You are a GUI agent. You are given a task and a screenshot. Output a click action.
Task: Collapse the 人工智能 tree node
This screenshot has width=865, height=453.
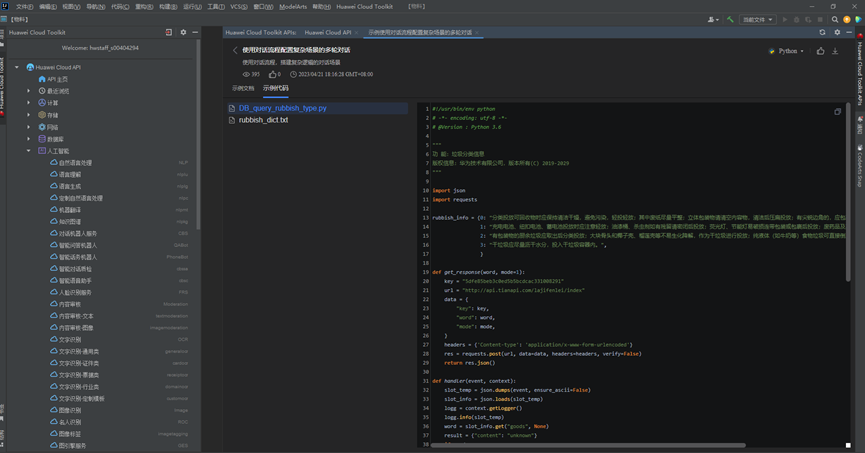(29, 150)
